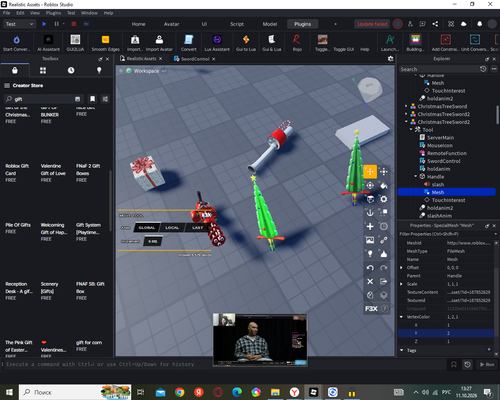Screen dimensions: 500x400
Task: Select the RemoteFunction item in Explorer
Action: click(447, 153)
